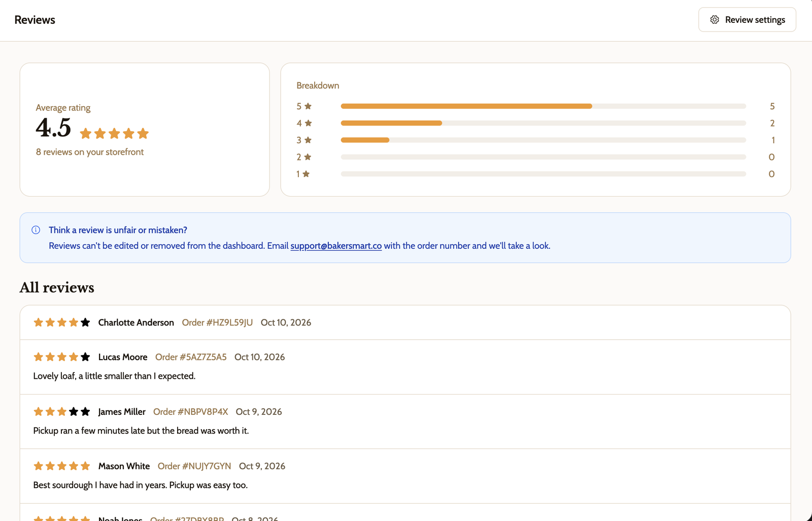Open Review settings
812x521 pixels.
coord(747,20)
